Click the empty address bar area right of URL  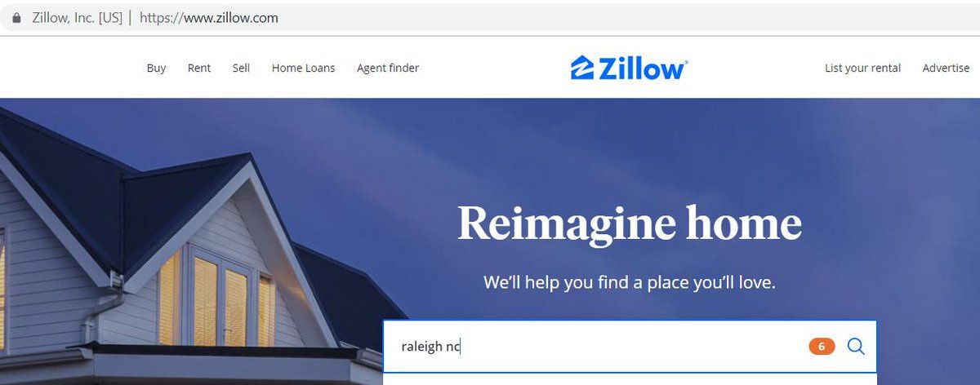click(x=629, y=17)
